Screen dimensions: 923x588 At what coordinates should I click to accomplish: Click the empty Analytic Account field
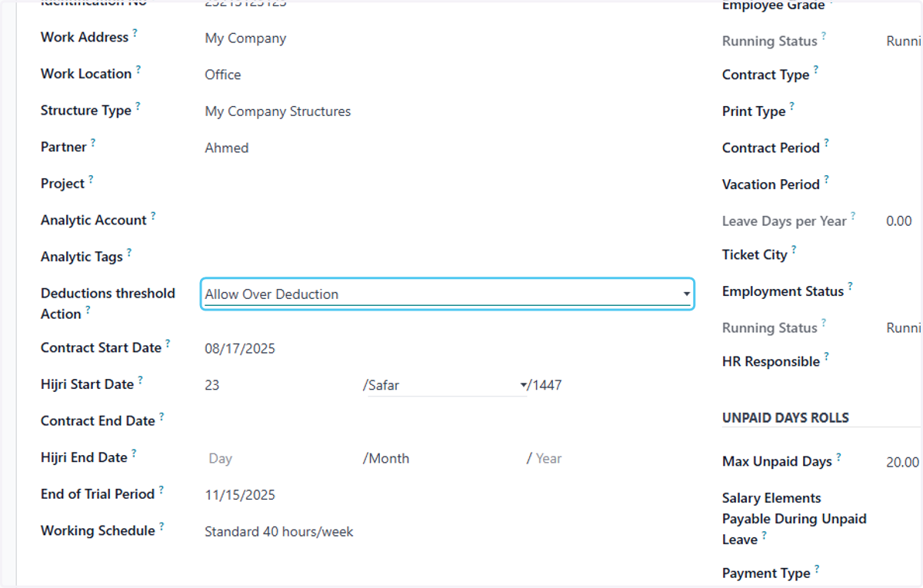click(447, 220)
